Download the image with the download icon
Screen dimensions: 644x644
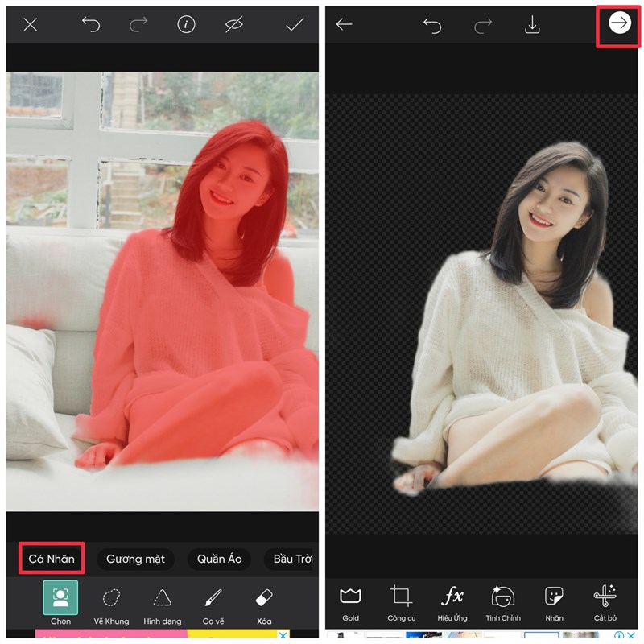pos(532,25)
